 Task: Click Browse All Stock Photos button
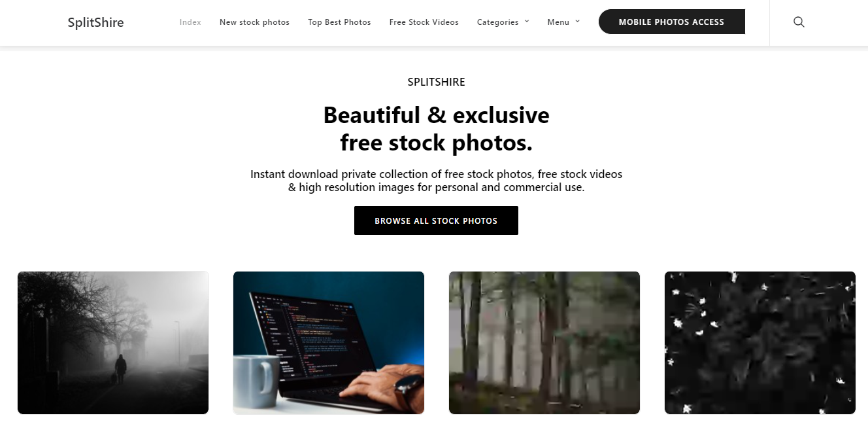point(436,221)
